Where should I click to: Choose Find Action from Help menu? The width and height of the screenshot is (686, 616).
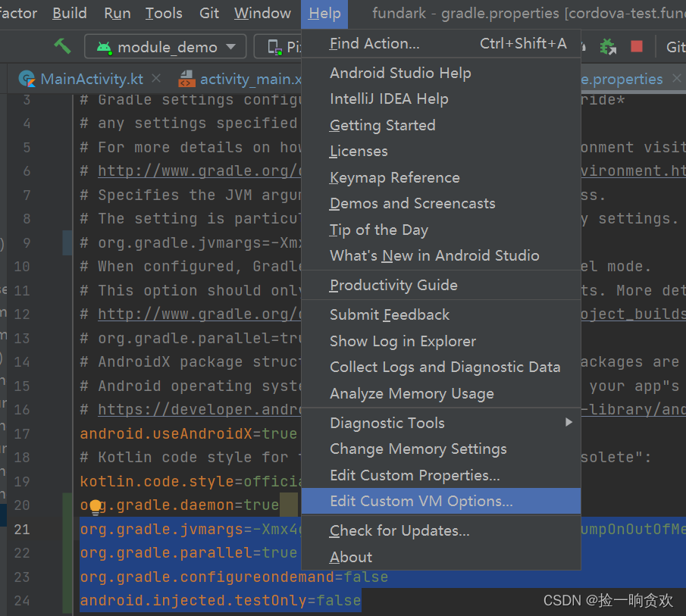374,44
